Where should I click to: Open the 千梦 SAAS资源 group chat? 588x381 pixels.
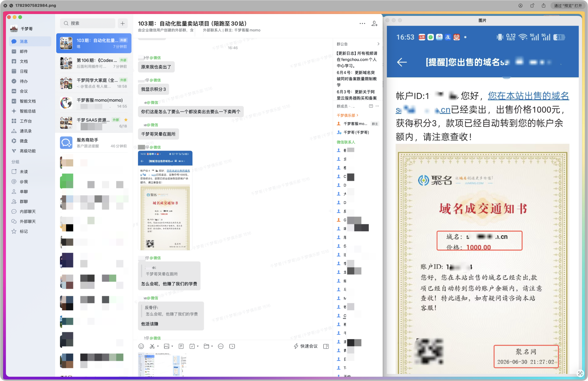[x=94, y=123]
